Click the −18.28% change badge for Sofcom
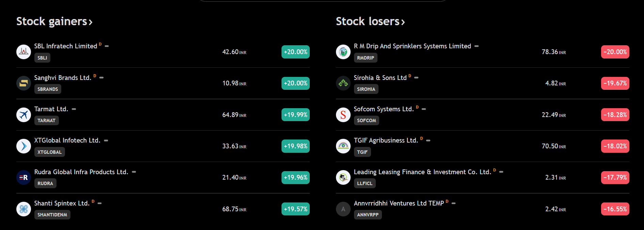 point(615,115)
